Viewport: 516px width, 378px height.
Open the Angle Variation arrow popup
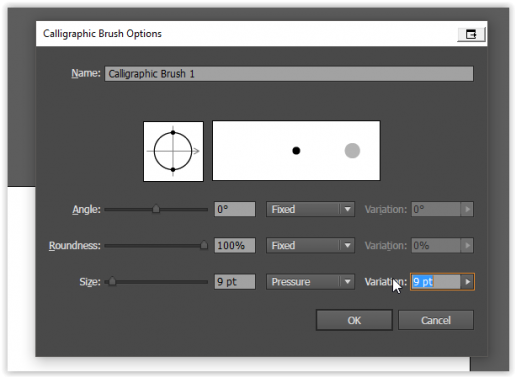(467, 209)
